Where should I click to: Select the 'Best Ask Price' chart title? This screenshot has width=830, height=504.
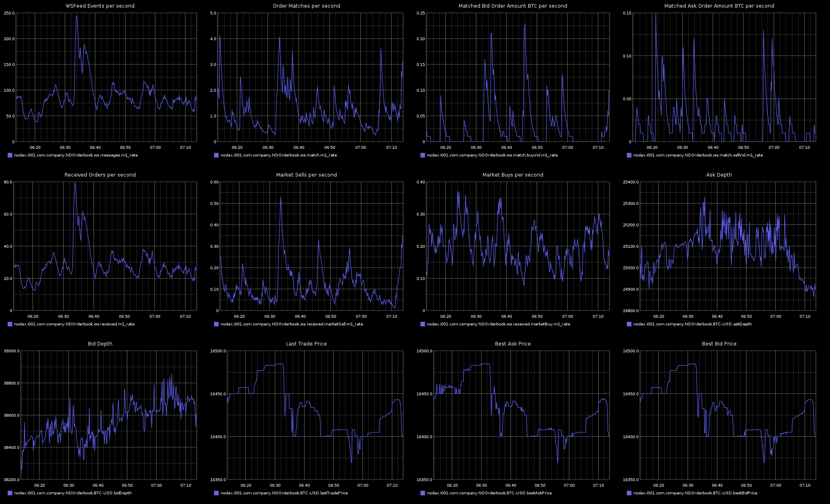(x=513, y=344)
